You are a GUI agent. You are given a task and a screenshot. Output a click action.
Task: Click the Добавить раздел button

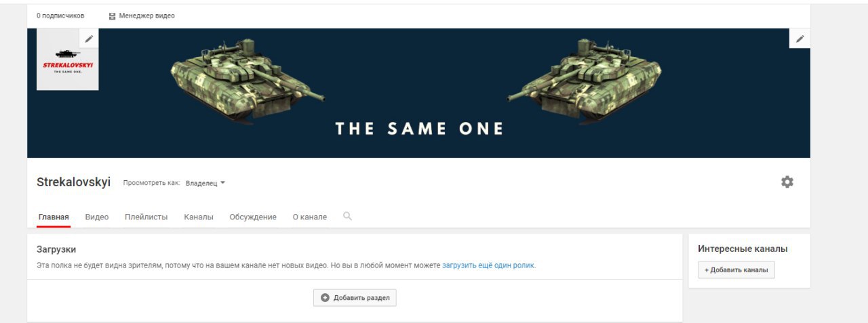coord(355,298)
